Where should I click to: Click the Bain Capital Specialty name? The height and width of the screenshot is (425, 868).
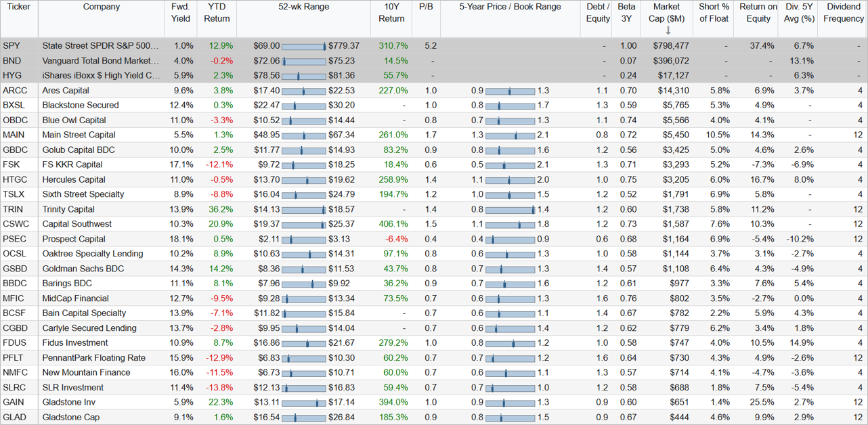[84, 313]
